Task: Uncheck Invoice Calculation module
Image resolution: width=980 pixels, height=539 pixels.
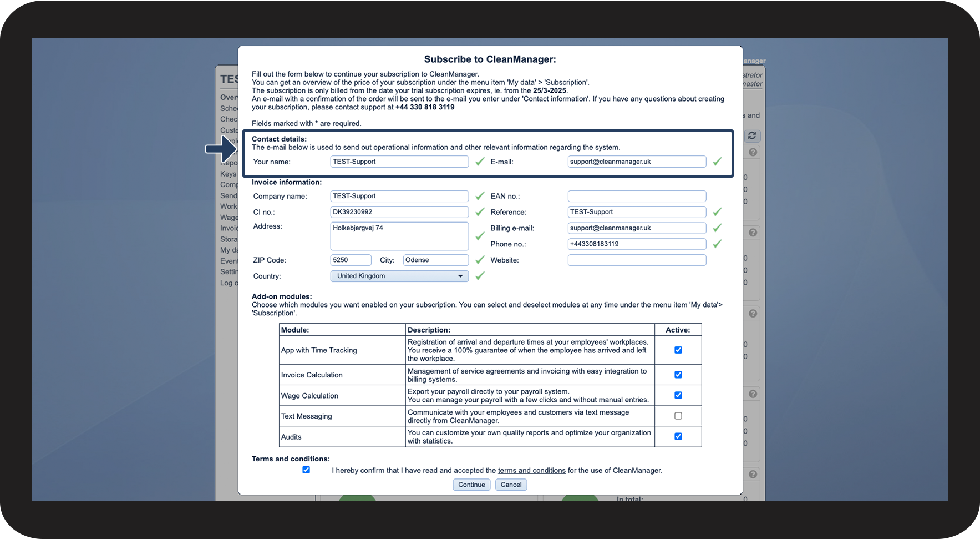Action: point(678,375)
